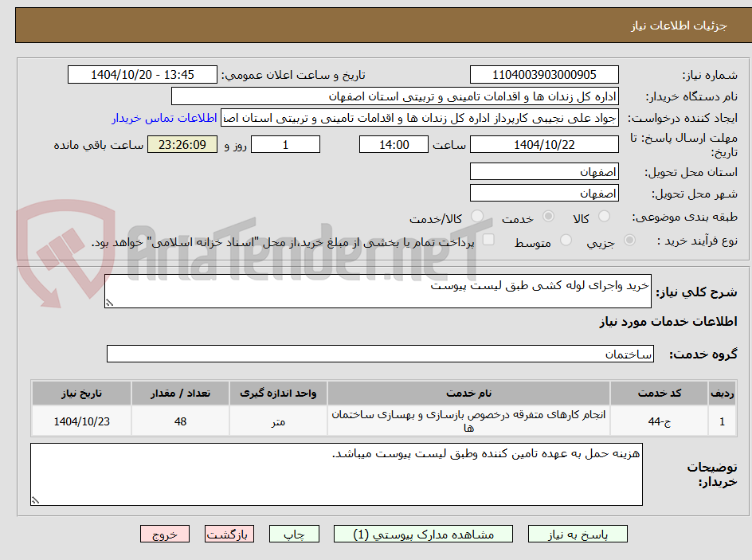Click the remaining days field showing 1
This screenshot has width=752, height=560.
pyautogui.click(x=285, y=144)
